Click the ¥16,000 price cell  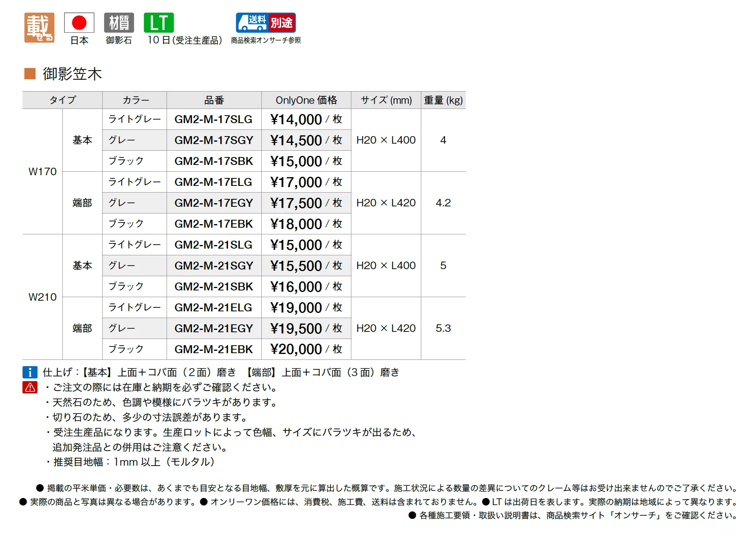306,286
